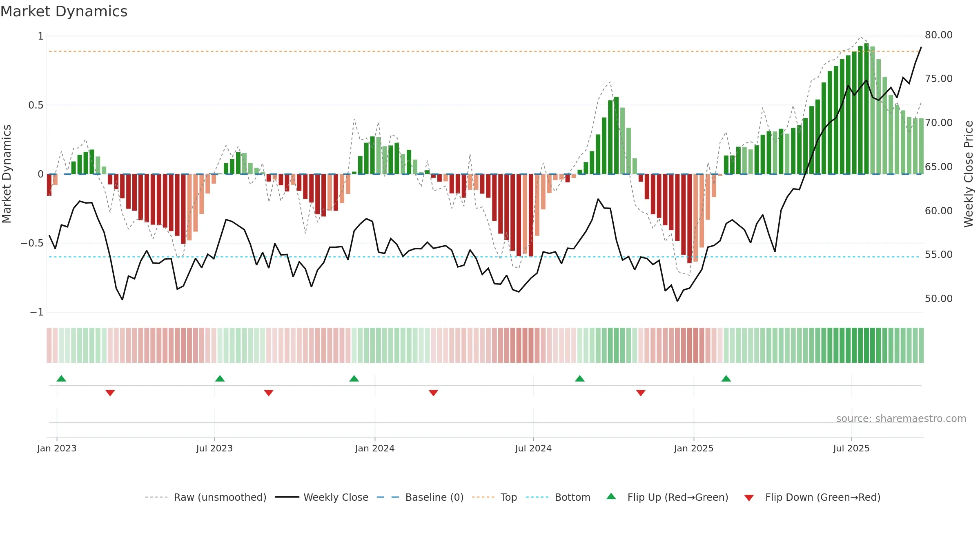980x551 pixels.
Task: Click the Jul 2025 x-axis label
Action: coord(851,448)
